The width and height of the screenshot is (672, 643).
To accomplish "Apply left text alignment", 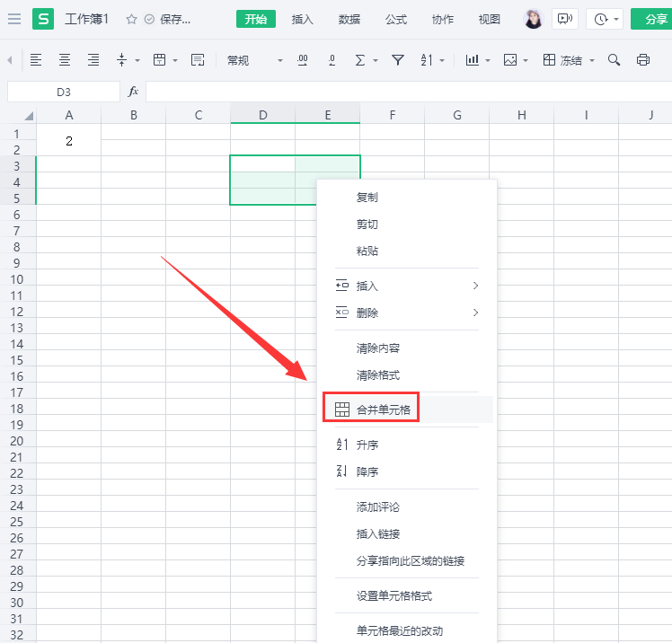I will [x=36, y=60].
